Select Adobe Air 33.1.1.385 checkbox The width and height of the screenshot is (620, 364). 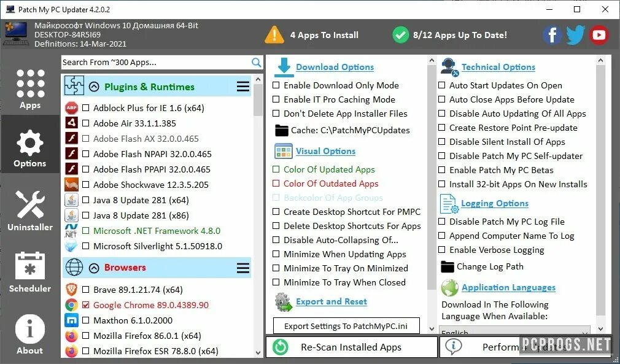85,123
